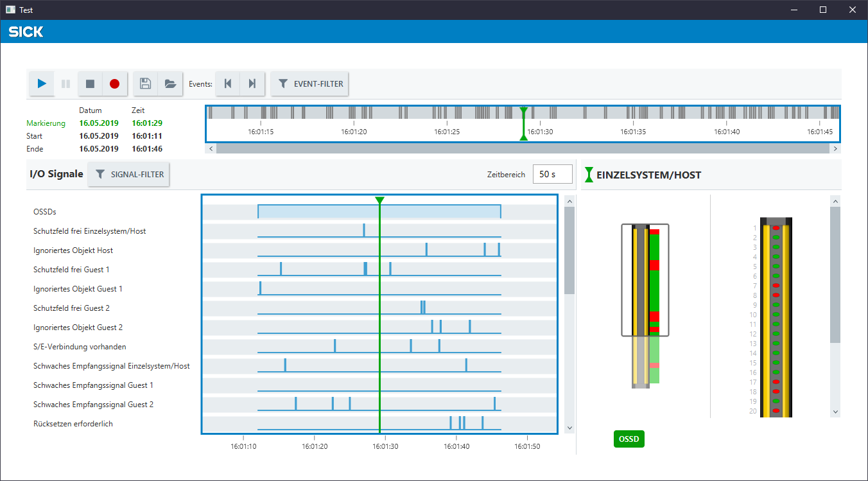868x481 pixels.
Task: Click the red LED of beam 7
Action: pos(776,286)
